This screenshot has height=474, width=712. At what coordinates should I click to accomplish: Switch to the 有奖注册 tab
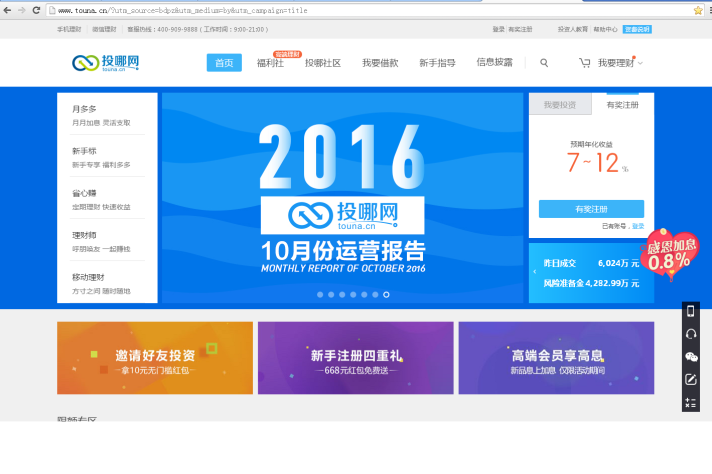click(623, 104)
